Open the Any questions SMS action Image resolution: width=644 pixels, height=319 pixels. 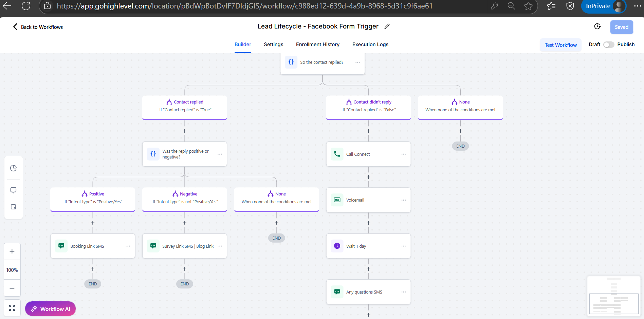368,292
